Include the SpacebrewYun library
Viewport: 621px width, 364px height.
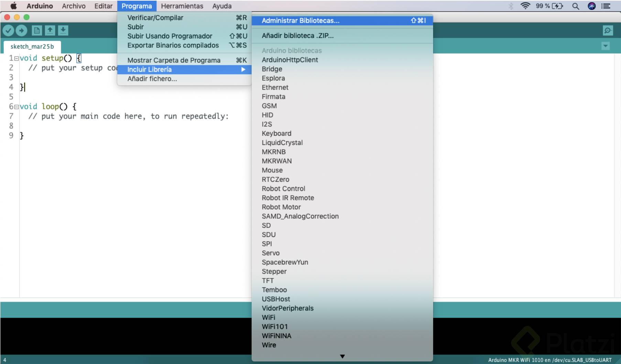click(342, 262)
